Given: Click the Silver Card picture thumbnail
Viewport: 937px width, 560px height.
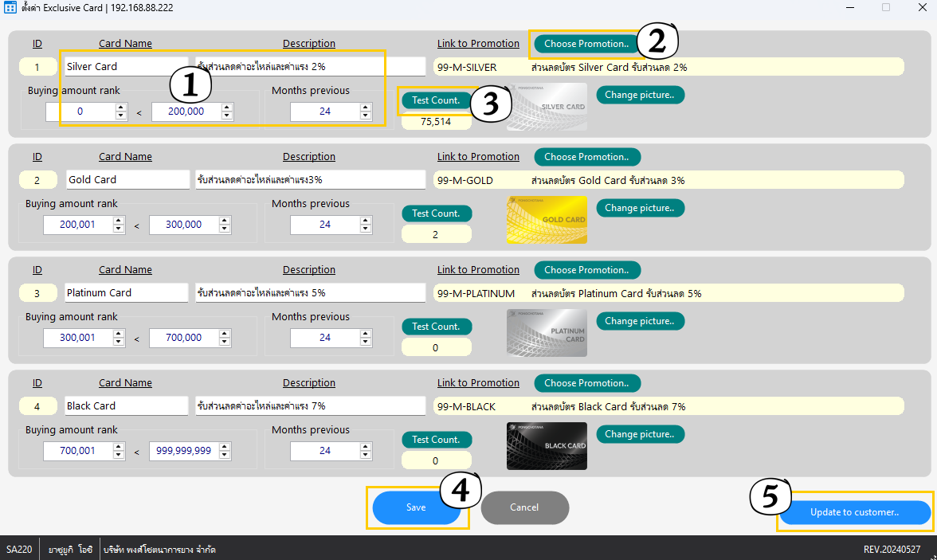Looking at the screenshot, I should tap(547, 107).
